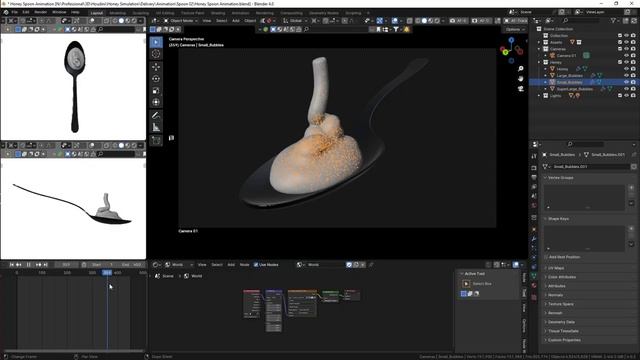
Task: Open the Render properties tab
Action: tap(533, 168)
